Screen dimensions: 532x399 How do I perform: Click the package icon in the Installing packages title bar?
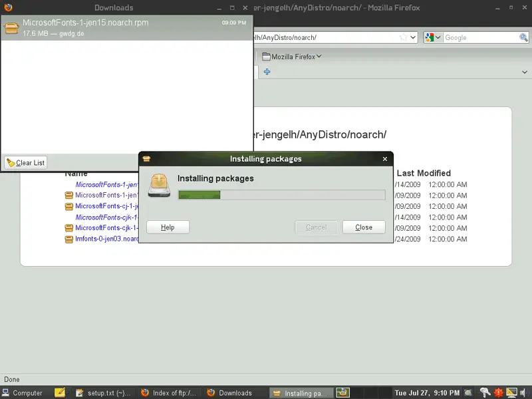coord(146,159)
